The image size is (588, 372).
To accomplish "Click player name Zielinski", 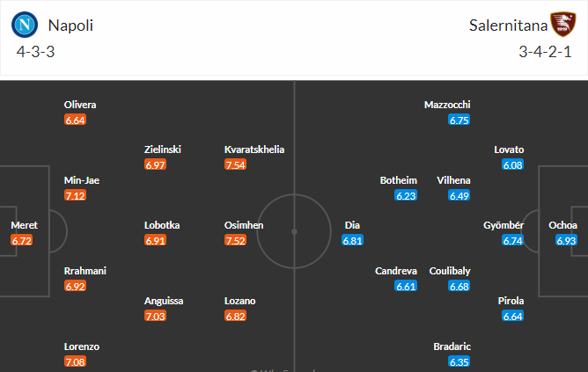I will coord(163,150).
